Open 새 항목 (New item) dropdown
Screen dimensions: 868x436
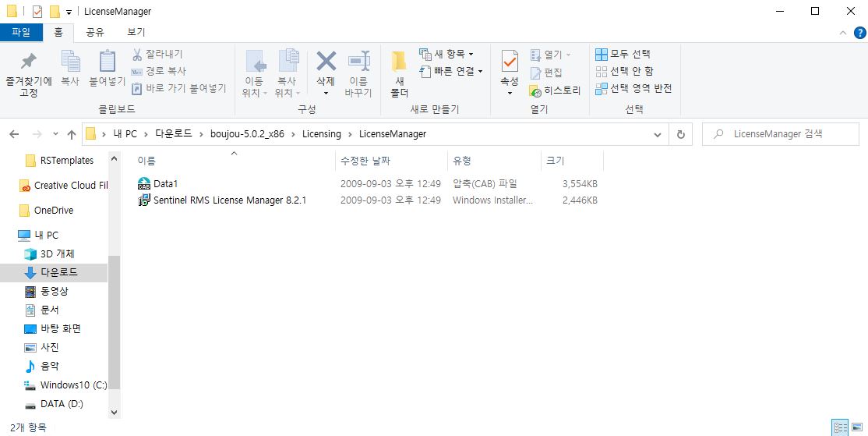click(446, 54)
